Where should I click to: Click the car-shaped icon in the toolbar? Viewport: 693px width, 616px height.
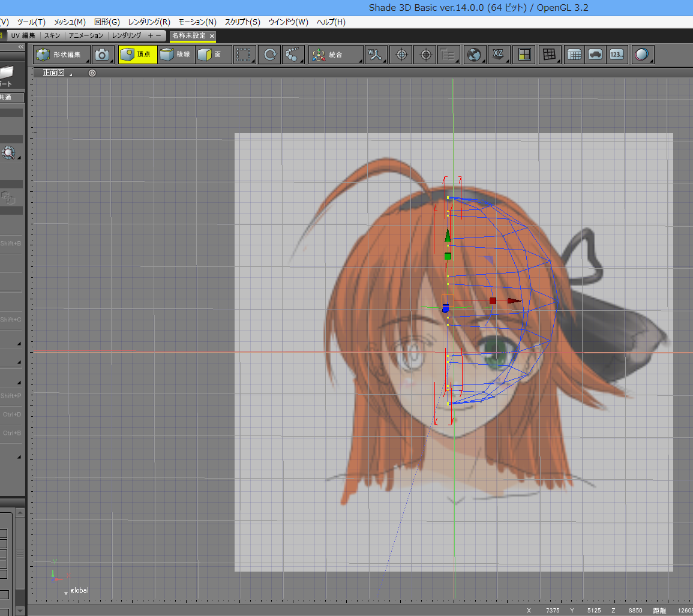(595, 55)
